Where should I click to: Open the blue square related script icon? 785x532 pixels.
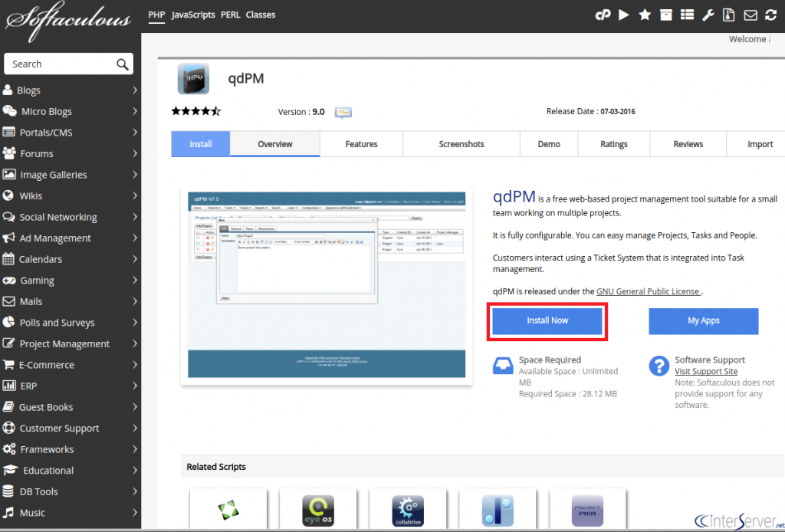(x=498, y=510)
